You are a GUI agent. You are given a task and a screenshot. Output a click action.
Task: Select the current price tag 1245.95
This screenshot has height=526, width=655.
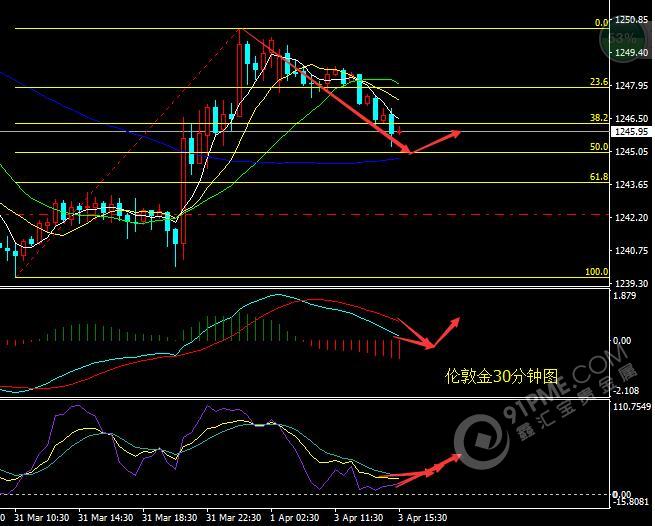632,132
